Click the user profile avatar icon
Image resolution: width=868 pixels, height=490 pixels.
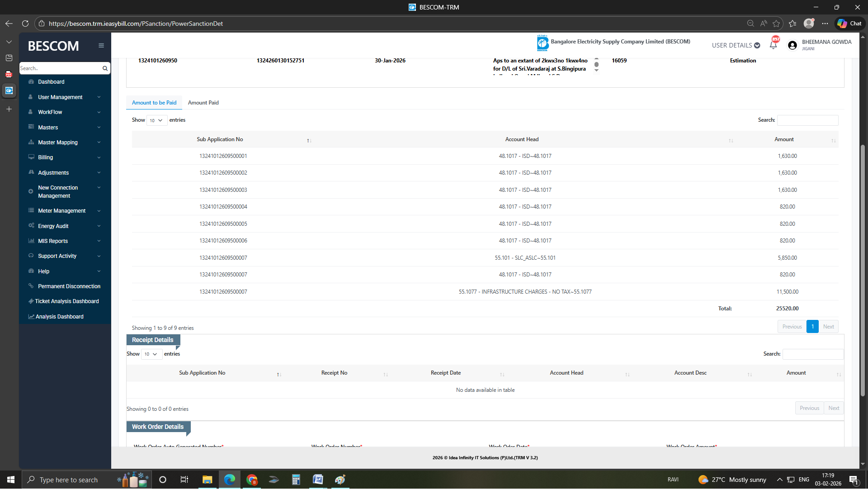(792, 45)
